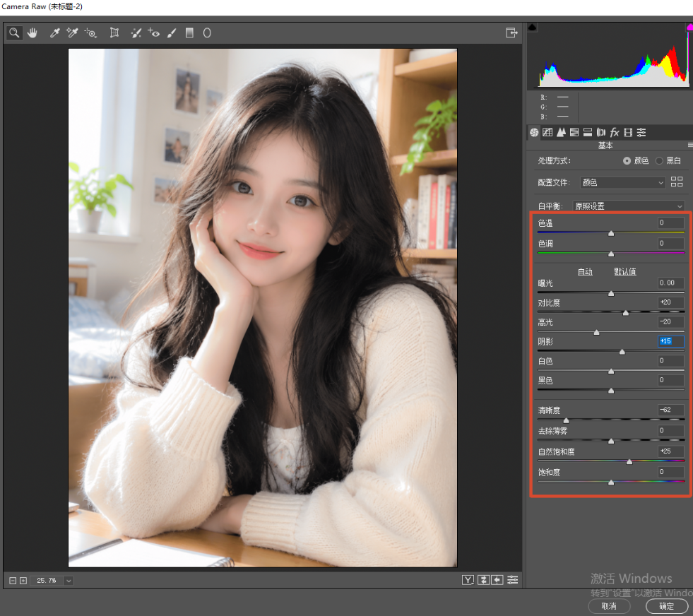Screen dimensions: 693x616
Task: Click the 25.7% zoom level field
Action: (x=47, y=581)
